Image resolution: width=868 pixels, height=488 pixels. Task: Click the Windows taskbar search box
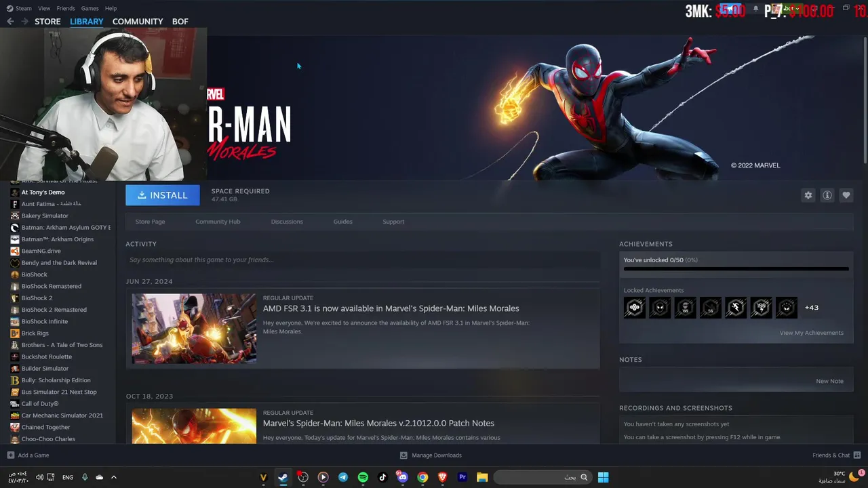(x=541, y=477)
